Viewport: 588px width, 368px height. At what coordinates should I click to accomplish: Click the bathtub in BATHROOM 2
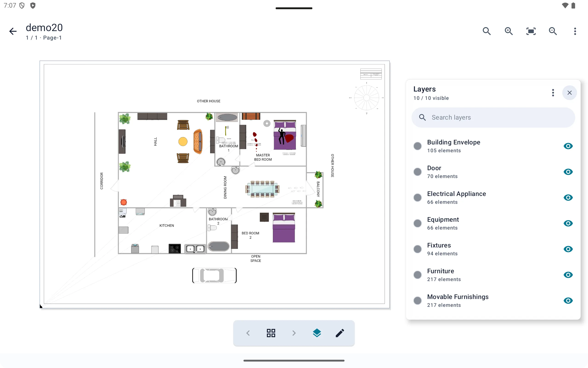218,246
